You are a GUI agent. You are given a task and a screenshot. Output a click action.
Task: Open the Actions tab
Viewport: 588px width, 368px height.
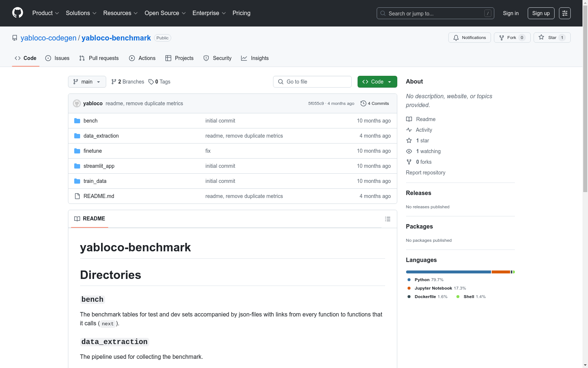142,58
